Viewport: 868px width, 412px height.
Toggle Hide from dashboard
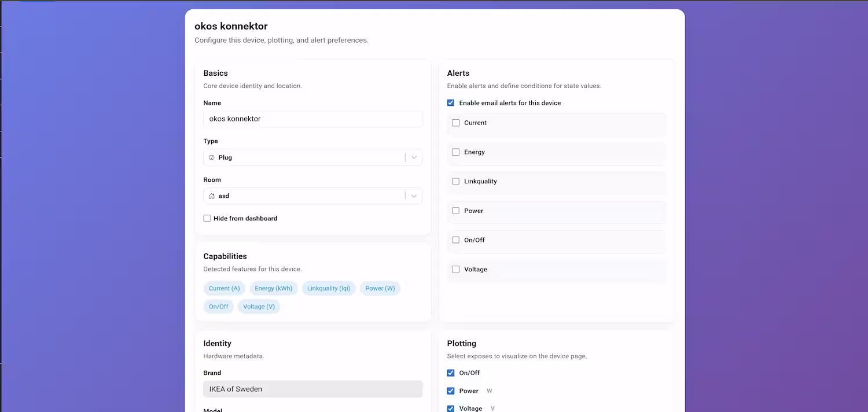click(x=207, y=218)
